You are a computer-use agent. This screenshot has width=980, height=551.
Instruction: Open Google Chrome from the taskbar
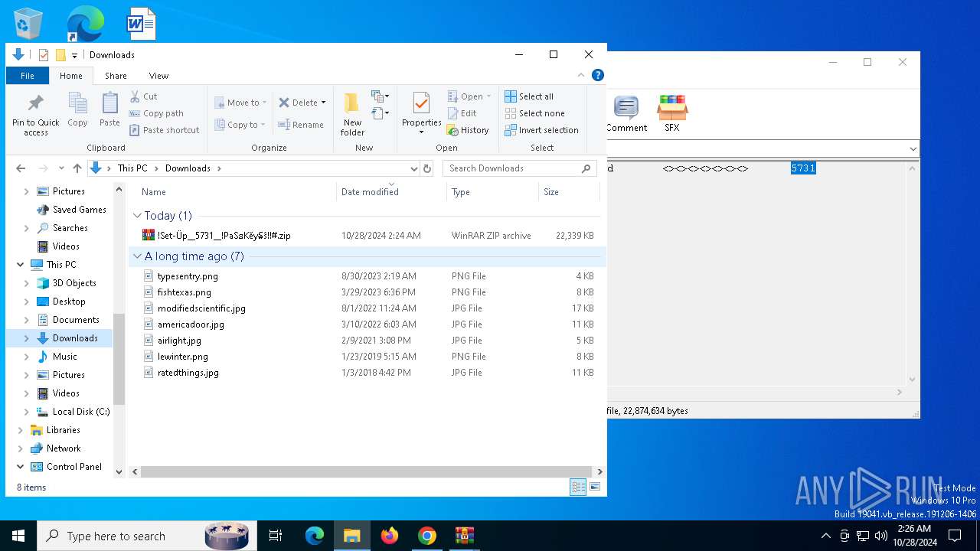coord(427,536)
